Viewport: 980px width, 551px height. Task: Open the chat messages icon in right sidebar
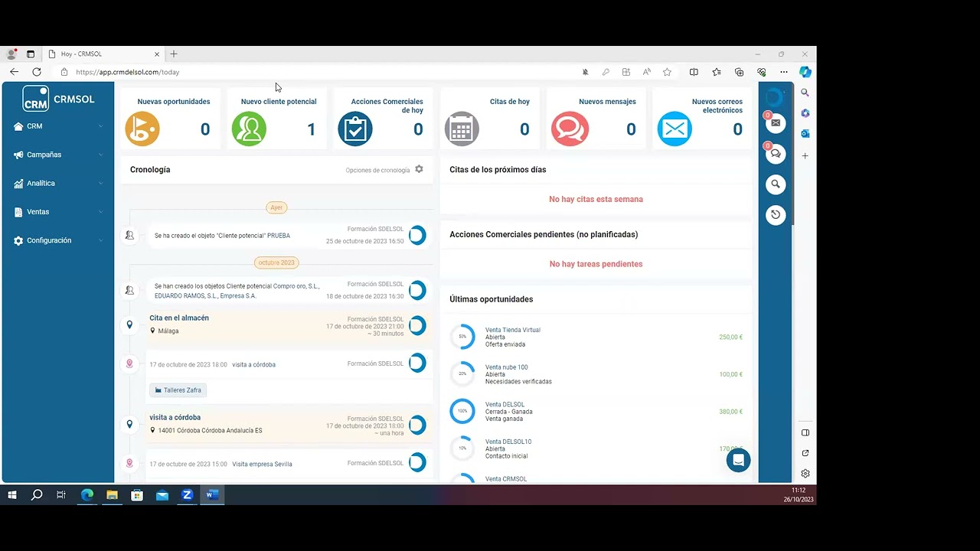pyautogui.click(x=776, y=153)
